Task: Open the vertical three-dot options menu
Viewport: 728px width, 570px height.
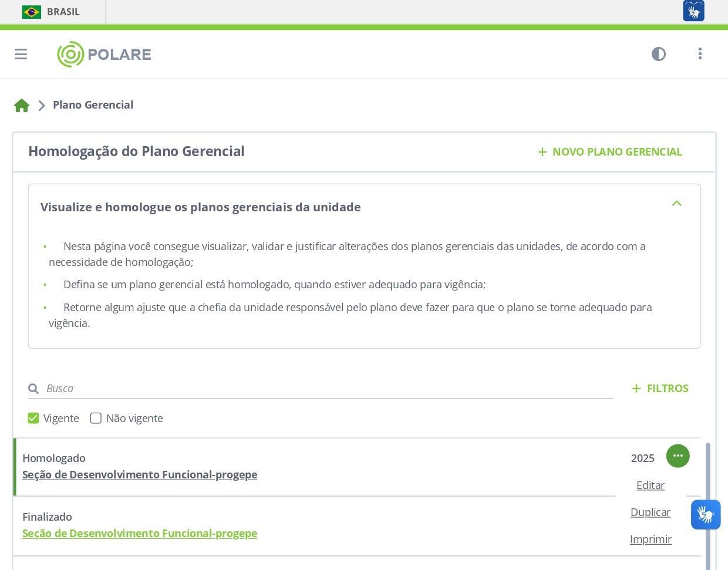Action: [x=700, y=54]
